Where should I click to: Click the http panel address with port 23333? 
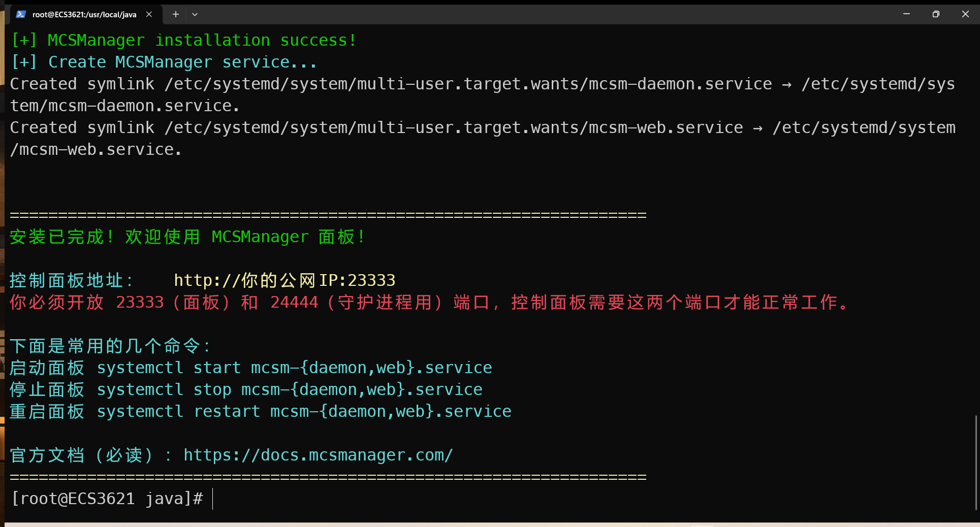[x=284, y=280]
